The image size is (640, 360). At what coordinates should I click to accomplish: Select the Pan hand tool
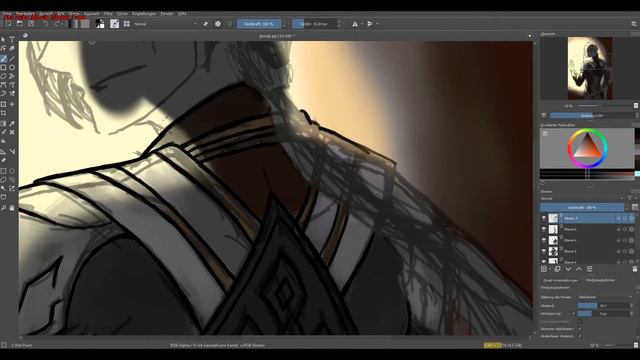click(12, 208)
